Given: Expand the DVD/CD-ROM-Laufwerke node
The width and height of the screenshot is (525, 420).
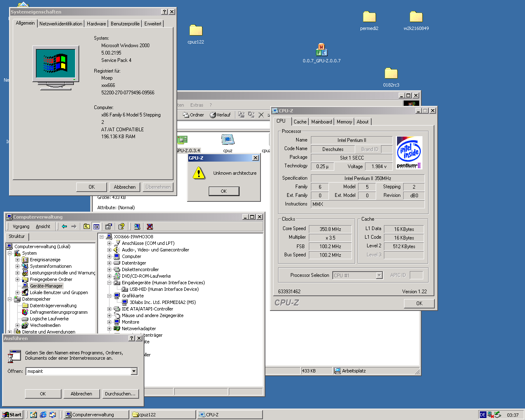Looking at the screenshot, I should (x=110, y=276).
